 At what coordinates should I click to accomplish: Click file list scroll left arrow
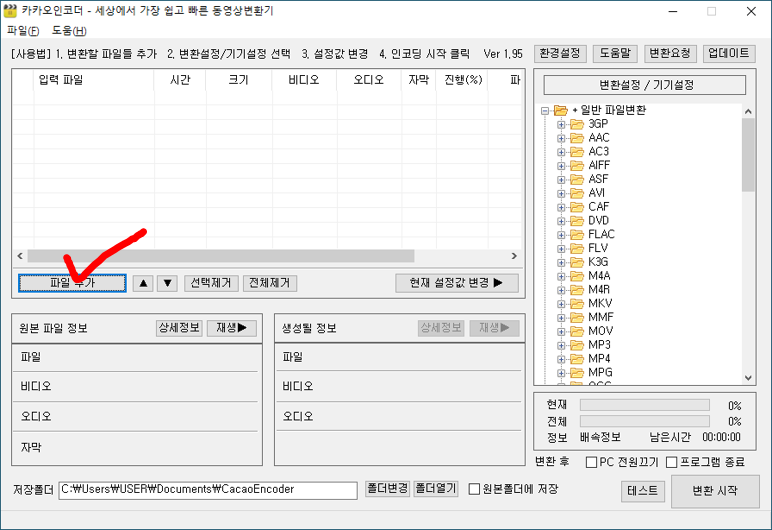click(x=20, y=256)
